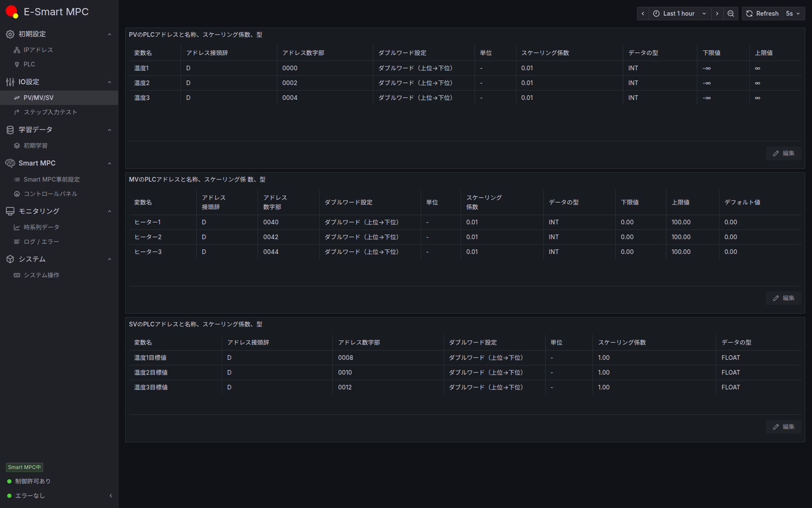812x508 pixels.
Task: Click ヒーター2 row in MV table
Action: tap(148, 237)
